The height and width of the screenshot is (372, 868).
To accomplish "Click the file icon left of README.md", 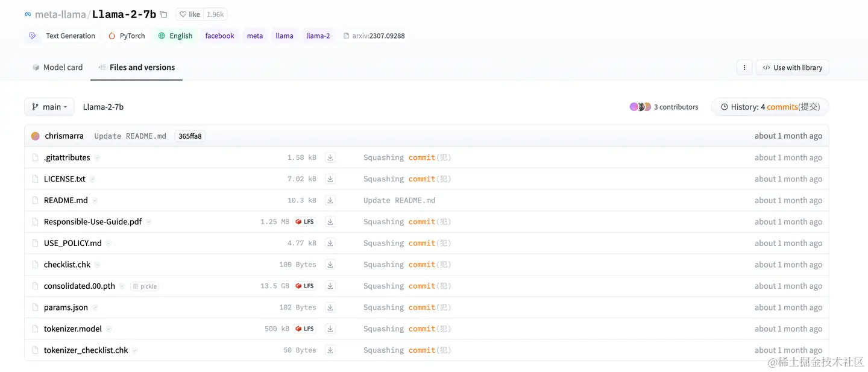I will tap(36, 200).
